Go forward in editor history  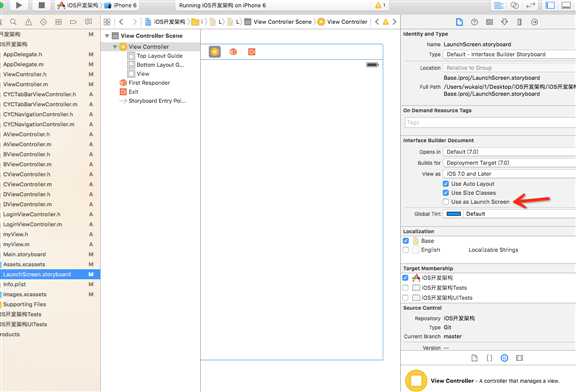coord(134,22)
